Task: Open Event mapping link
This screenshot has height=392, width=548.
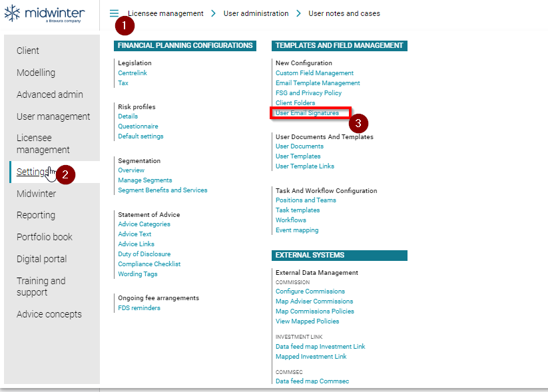Action: click(297, 230)
